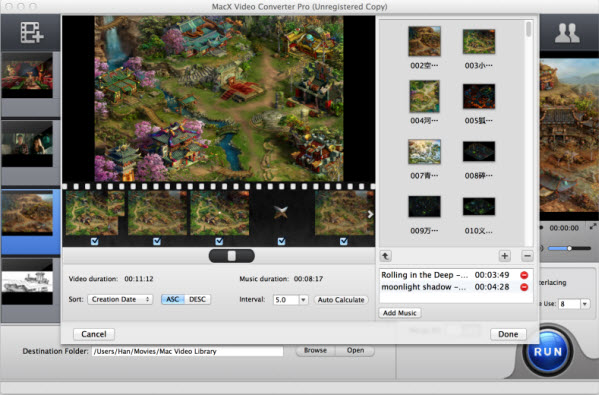Uncheck the second filmstrip frame checkbox
The width and height of the screenshot is (599, 395).
[x=157, y=241]
